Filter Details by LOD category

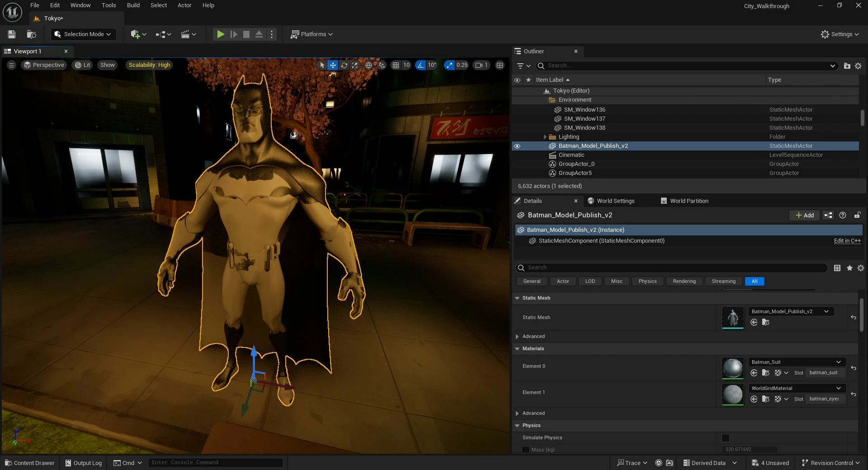point(590,281)
